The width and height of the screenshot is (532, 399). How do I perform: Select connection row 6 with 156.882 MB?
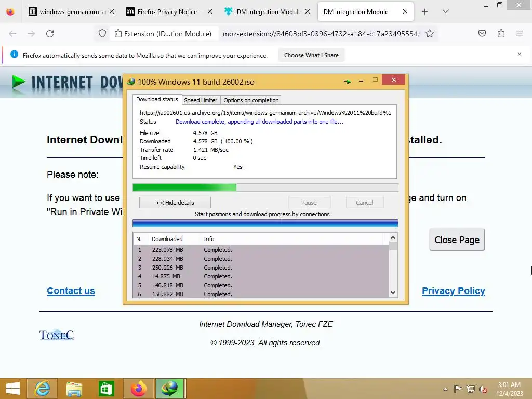click(261, 294)
